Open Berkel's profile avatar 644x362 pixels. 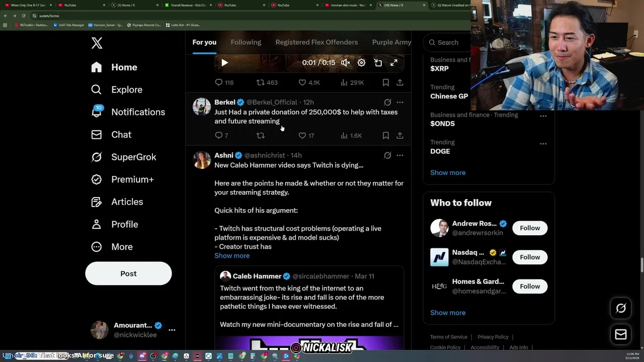tap(202, 107)
